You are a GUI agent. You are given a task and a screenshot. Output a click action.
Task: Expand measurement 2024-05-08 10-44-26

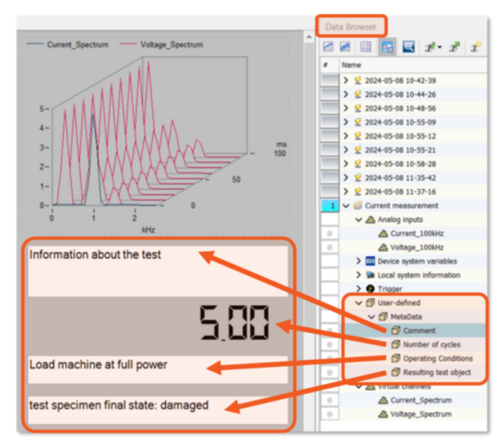(x=346, y=94)
